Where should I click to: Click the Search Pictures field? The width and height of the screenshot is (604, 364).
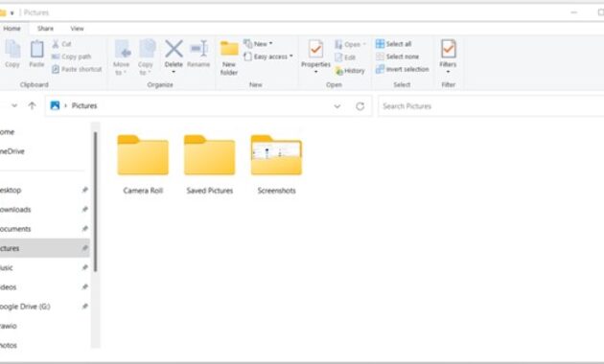point(491,106)
